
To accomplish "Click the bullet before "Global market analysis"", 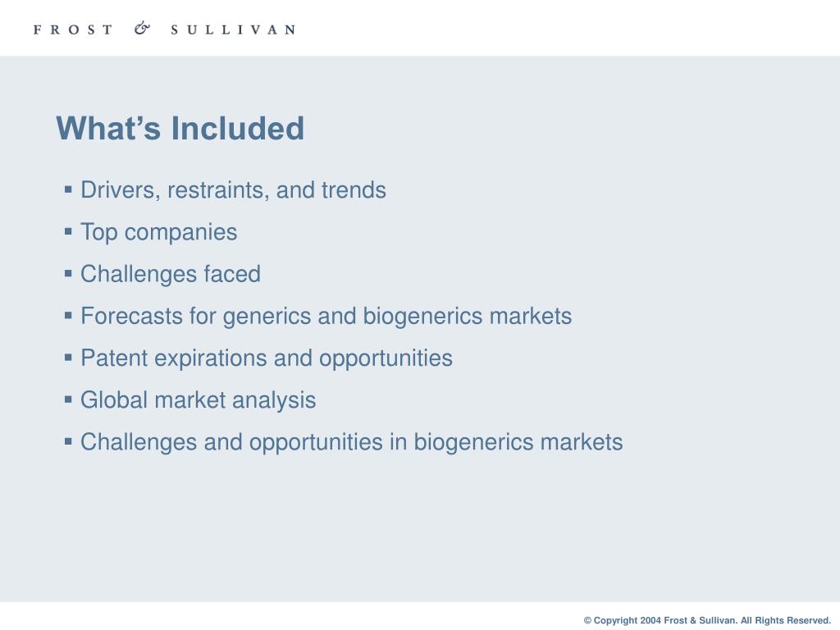I will tap(68, 399).
